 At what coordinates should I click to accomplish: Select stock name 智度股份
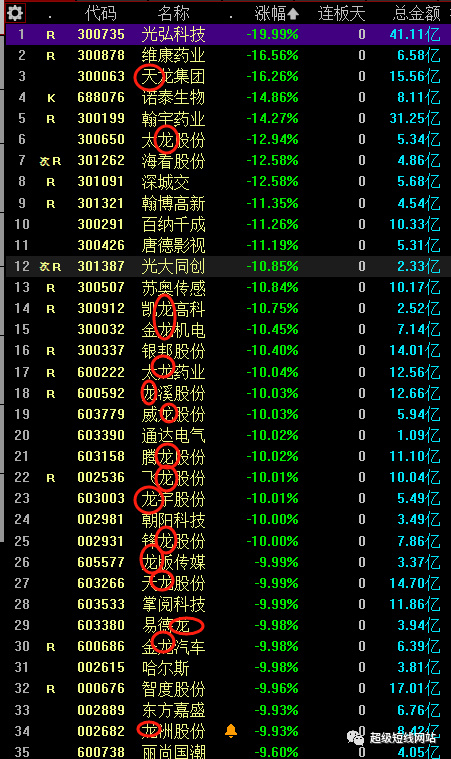coord(173,688)
